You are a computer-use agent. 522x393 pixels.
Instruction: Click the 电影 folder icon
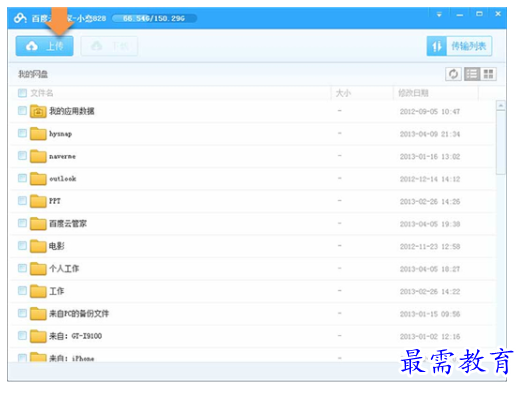point(38,246)
